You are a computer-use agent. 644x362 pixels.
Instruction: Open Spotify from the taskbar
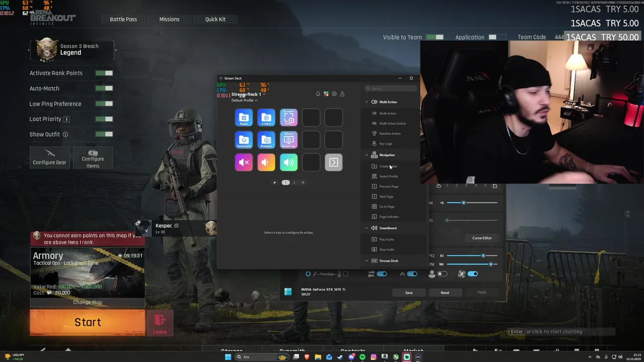point(362,357)
